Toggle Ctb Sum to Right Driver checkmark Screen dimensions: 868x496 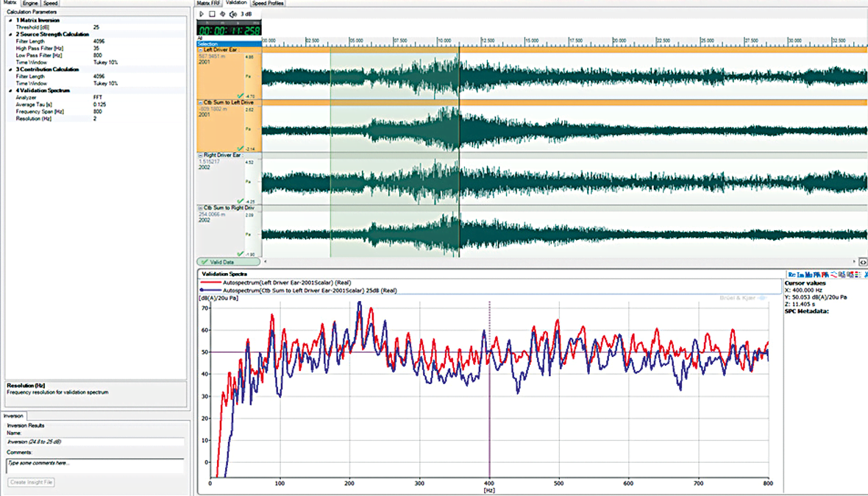[x=241, y=252]
